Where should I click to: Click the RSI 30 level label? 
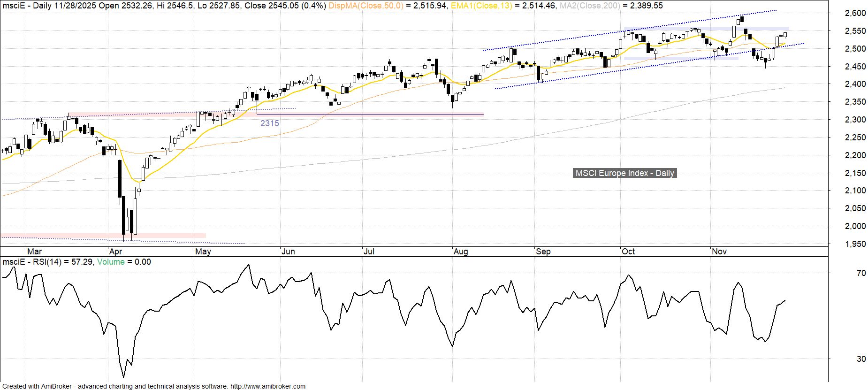coord(861,359)
